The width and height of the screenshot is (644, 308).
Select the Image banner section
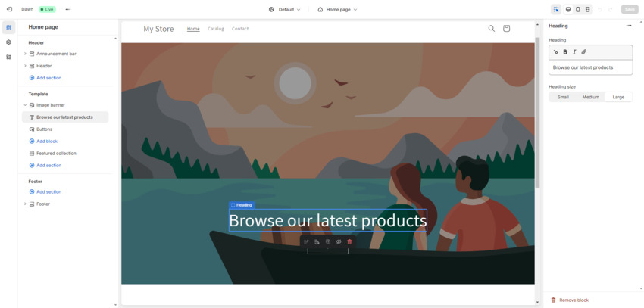(51, 105)
